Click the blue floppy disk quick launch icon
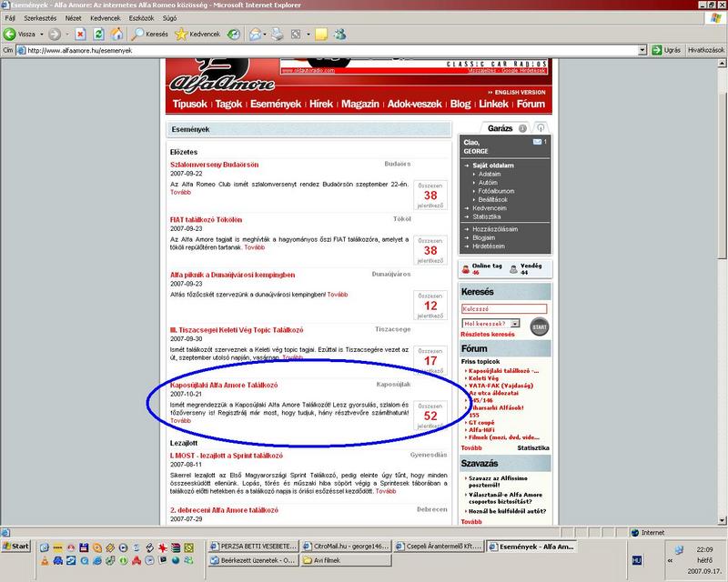This screenshot has width=728, height=582. [x=84, y=547]
